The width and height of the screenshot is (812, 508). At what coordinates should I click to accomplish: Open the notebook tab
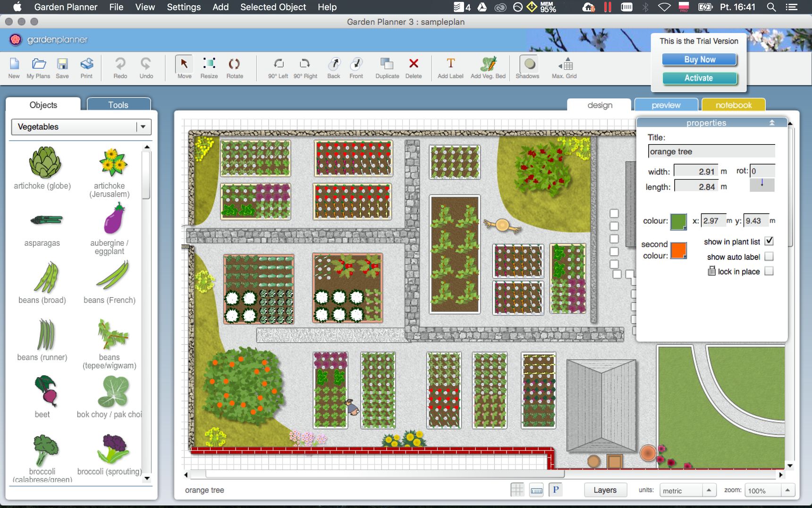click(734, 105)
